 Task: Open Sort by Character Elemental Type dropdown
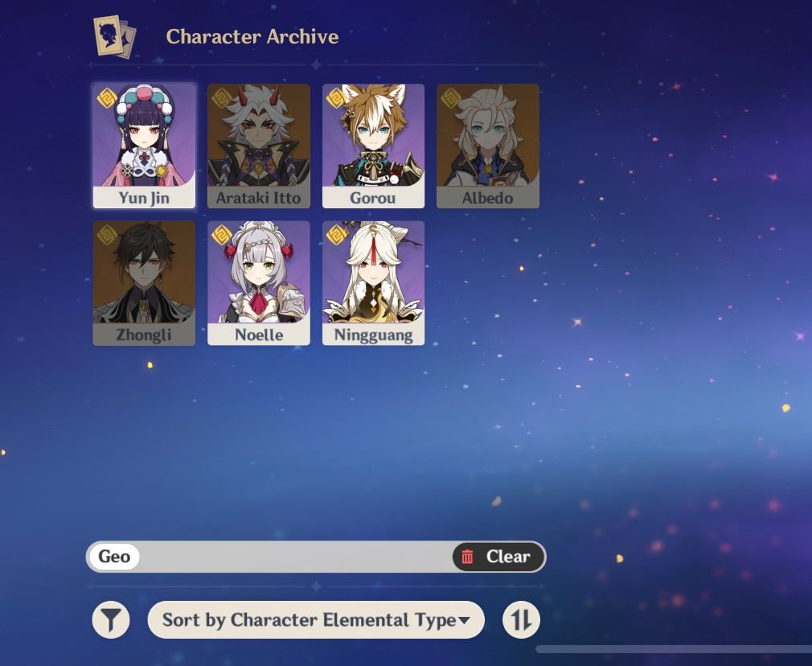[x=316, y=620]
